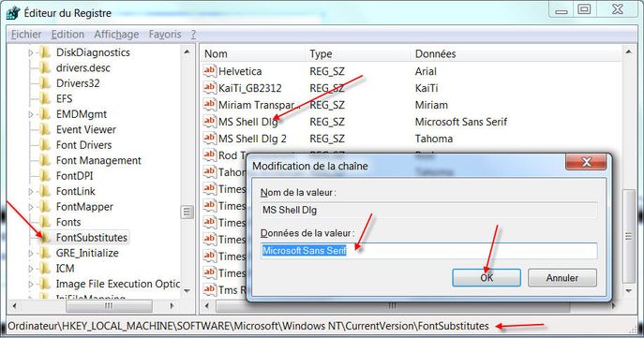Screen dimensions: 644x338
Task: Click the Rod Transparent string value icon
Action: [209, 155]
